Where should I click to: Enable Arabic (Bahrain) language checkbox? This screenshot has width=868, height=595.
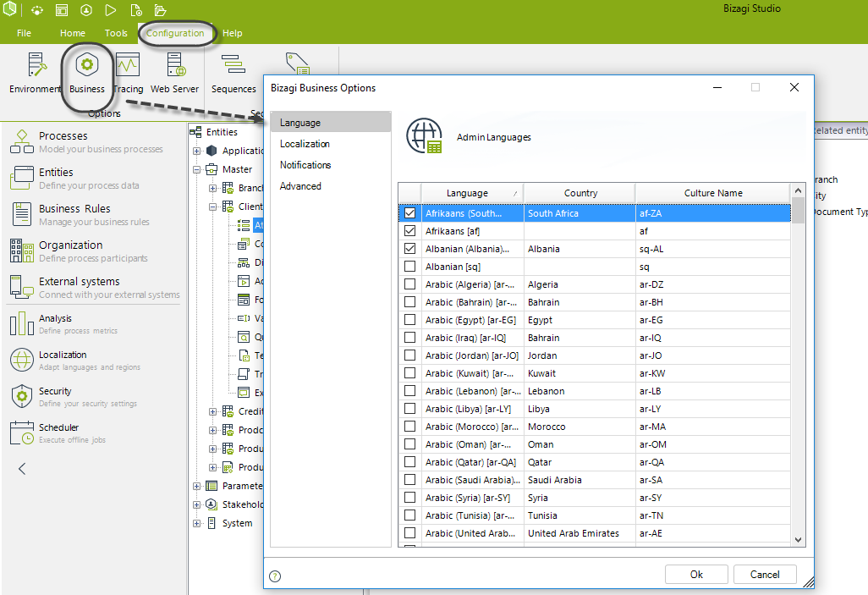pos(409,302)
